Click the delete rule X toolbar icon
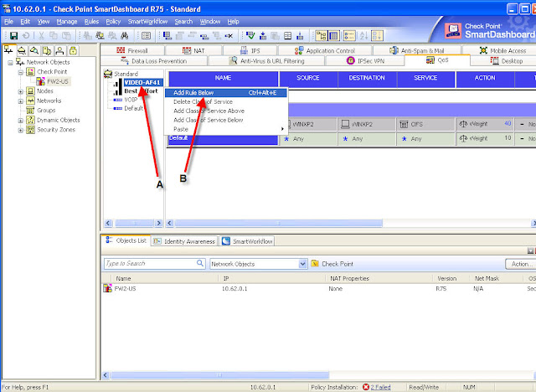The height and width of the screenshot is (392, 536). pos(229,35)
